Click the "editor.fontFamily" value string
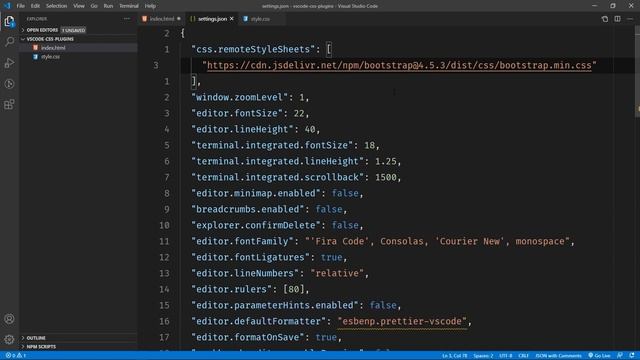 pyautogui.click(x=437, y=241)
